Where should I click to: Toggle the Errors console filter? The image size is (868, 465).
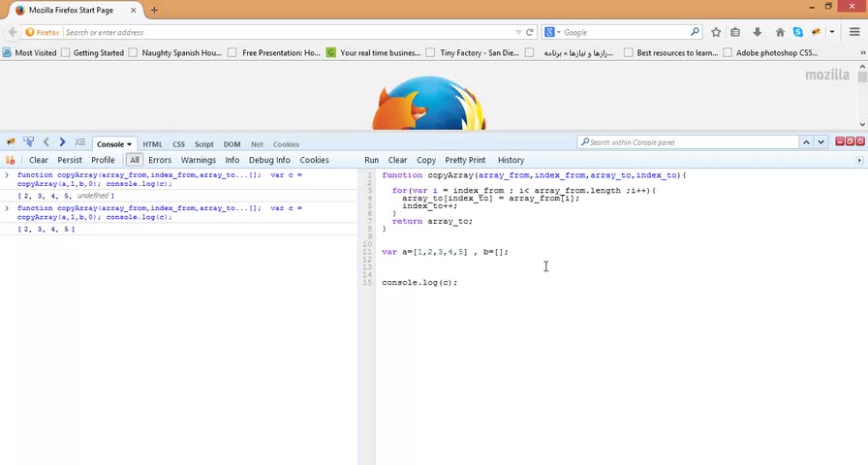159,160
